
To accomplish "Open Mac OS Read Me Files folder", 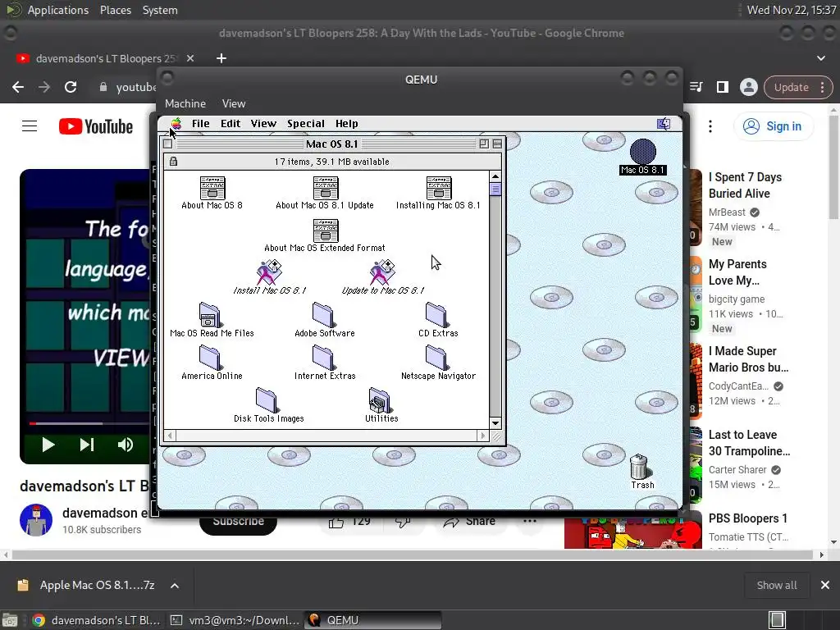I will tap(209, 315).
